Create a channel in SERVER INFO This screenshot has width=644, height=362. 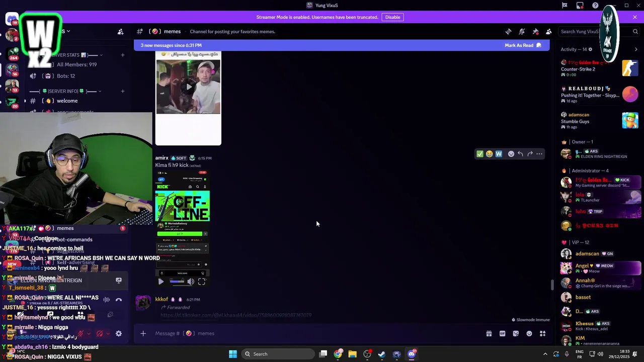click(x=122, y=91)
